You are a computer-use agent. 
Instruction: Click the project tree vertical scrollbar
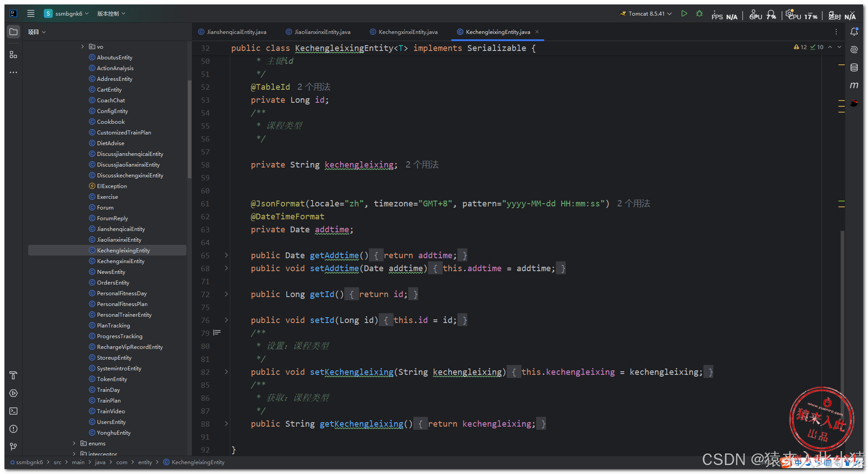pos(190,130)
